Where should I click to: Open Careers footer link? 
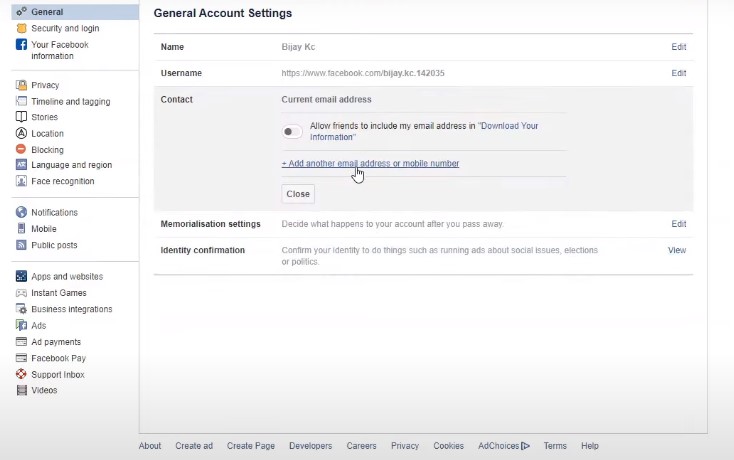pyautogui.click(x=361, y=446)
